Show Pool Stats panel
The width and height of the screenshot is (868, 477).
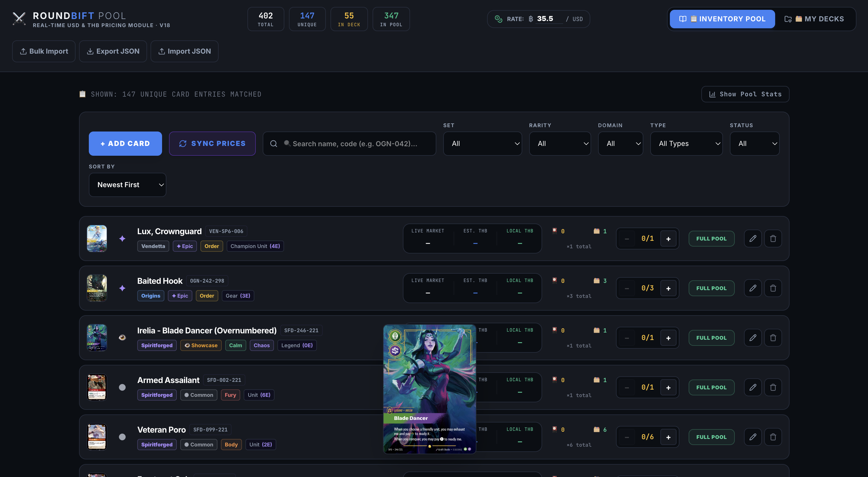coord(745,94)
